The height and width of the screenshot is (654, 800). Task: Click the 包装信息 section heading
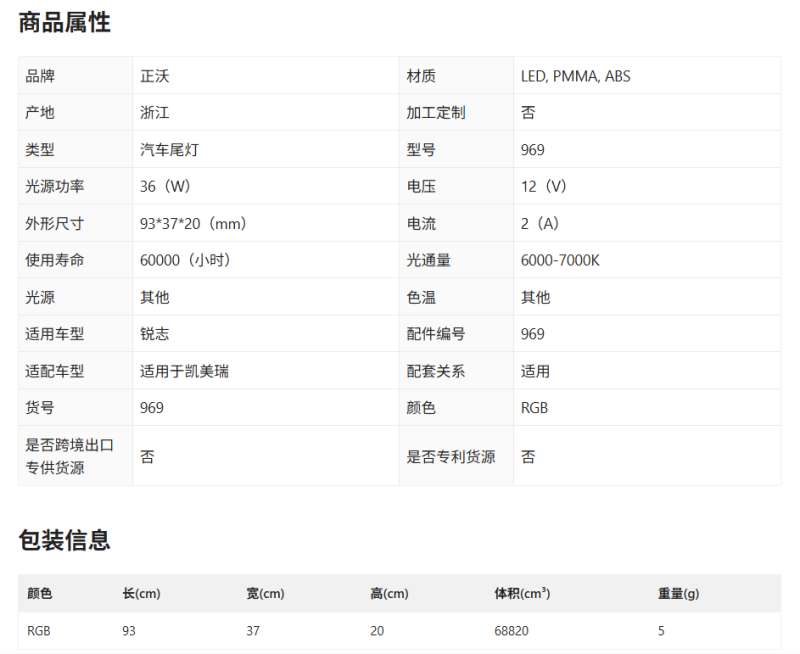(x=64, y=540)
